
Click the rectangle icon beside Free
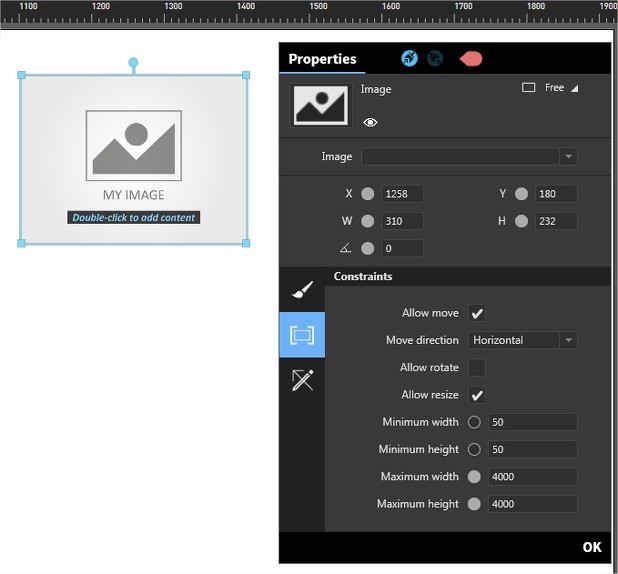point(528,88)
